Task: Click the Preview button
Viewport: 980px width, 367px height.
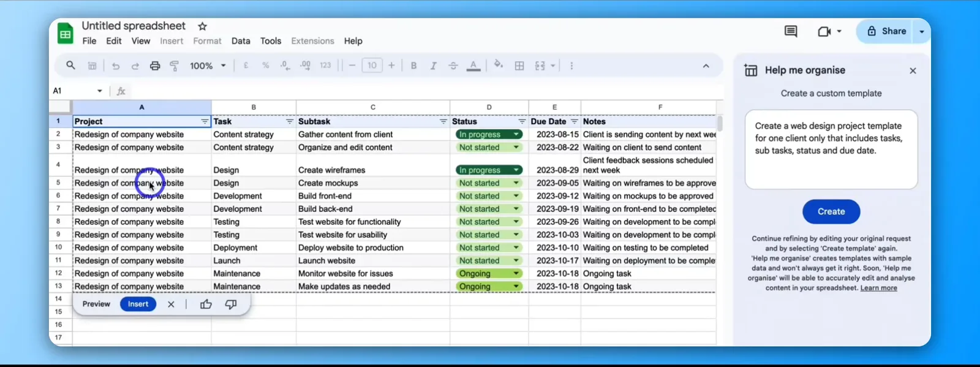Action: coord(96,304)
